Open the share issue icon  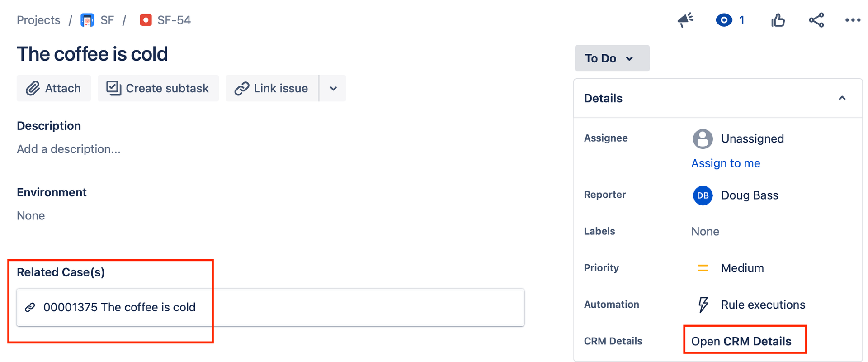coord(816,20)
